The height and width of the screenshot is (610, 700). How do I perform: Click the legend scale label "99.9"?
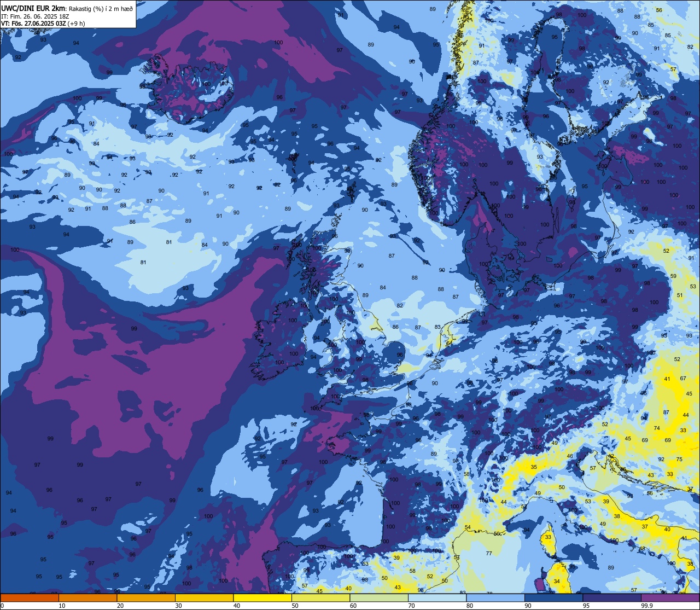point(647,606)
